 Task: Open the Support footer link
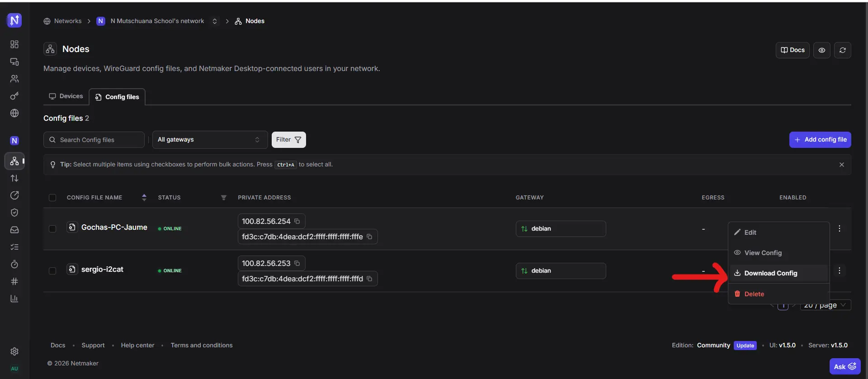[93, 346]
